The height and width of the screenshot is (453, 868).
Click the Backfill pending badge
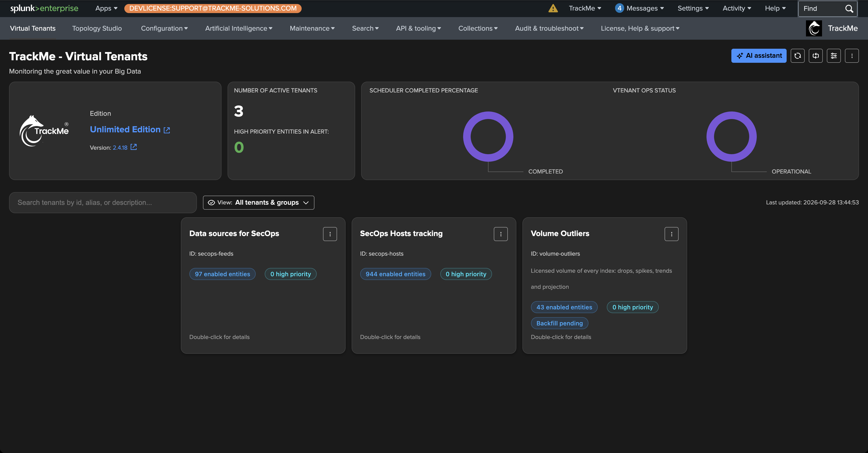pyautogui.click(x=559, y=323)
